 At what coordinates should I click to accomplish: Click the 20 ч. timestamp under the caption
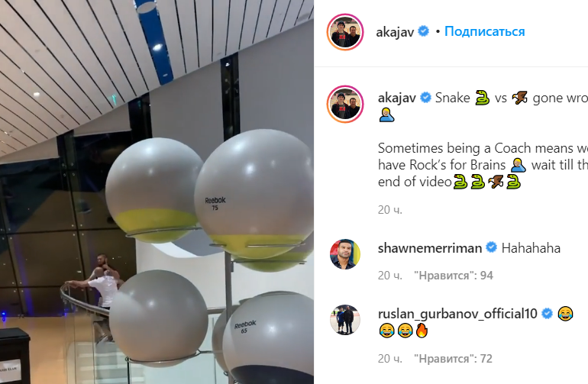390,210
